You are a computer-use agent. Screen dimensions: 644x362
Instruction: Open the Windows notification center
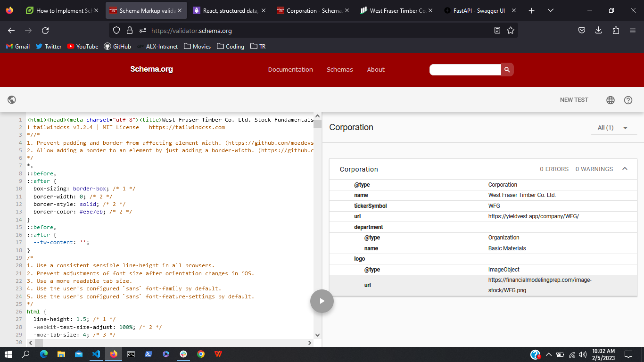click(628, 354)
